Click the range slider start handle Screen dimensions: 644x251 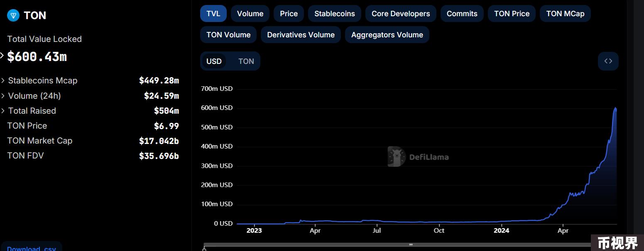[204, 249]
